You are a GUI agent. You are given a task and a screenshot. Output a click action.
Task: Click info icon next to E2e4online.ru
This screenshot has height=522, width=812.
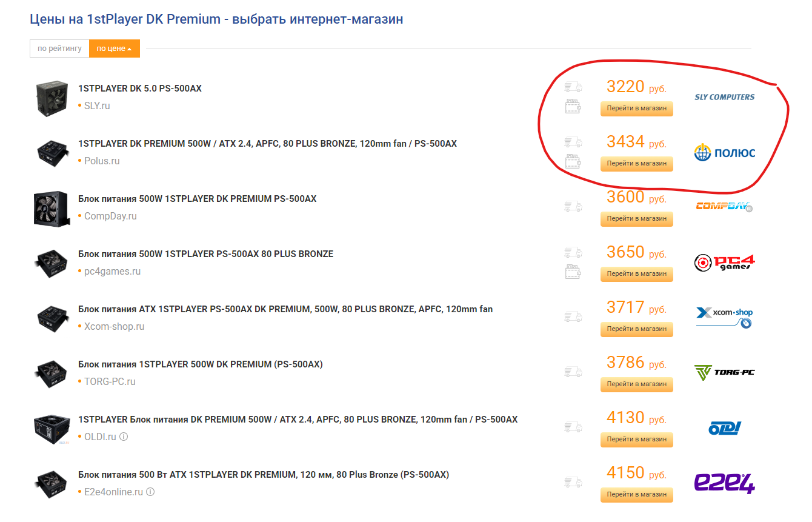[150, 492]
